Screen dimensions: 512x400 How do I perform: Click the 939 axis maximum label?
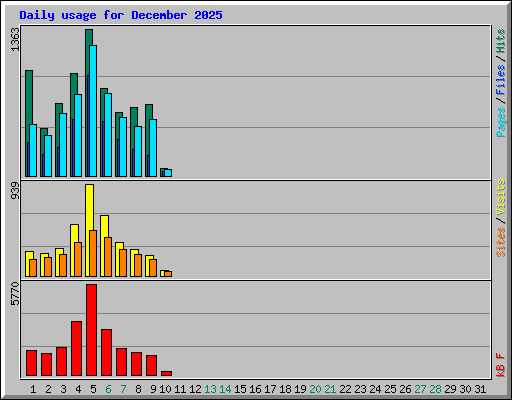pos(15,190)
